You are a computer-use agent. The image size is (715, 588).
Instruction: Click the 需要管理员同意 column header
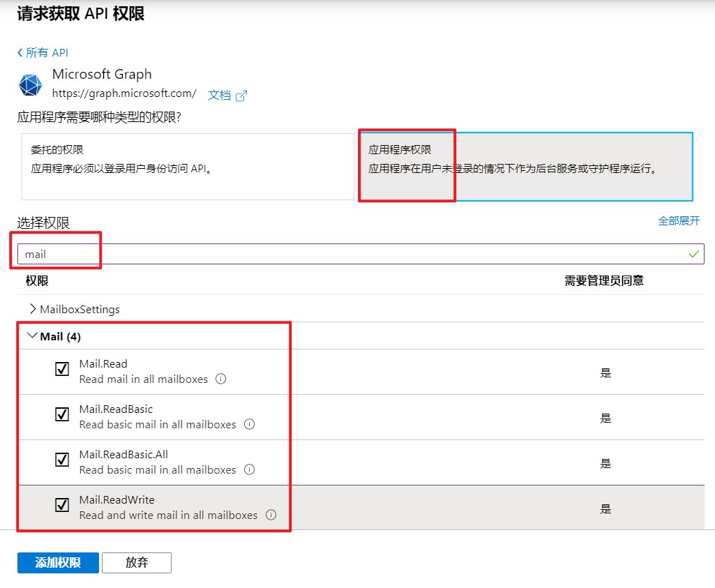(x=603, y=280)
